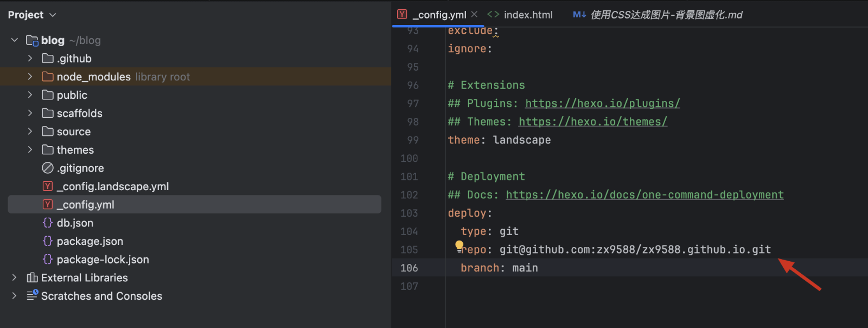Click line number 106 in gutter
Viewport: 868px width, 328px height.
point(409,268)
